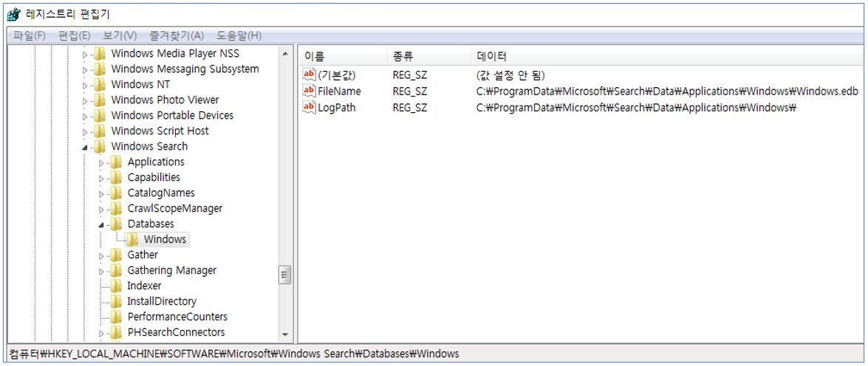Expand the PHSearchConnectors key

[100, 333]
